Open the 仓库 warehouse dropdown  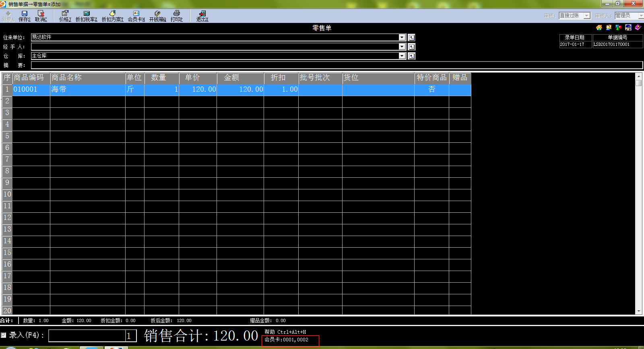coord(402,56)
